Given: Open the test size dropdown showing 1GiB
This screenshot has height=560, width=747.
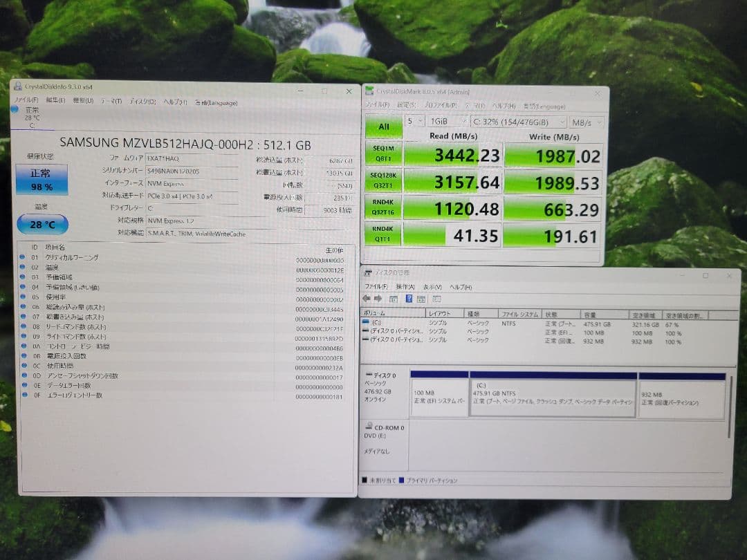Looking at the screenshot, I should [446, 122].
